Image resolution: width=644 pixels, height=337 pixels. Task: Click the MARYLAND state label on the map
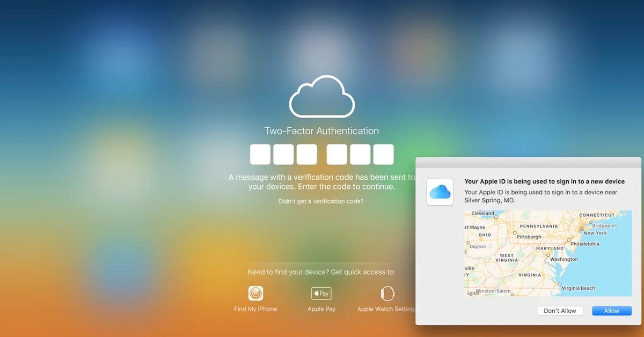click(550, 248)
